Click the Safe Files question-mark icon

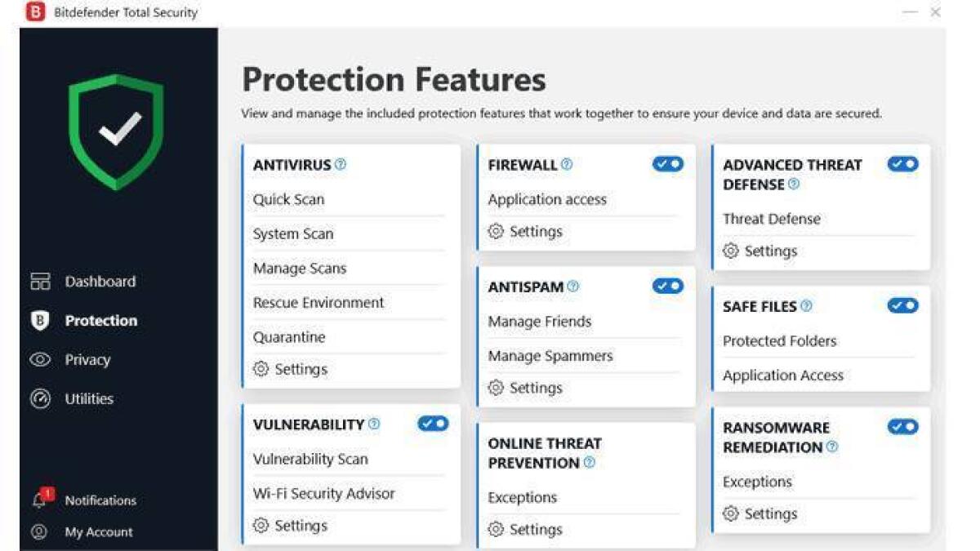pos(807,305)
